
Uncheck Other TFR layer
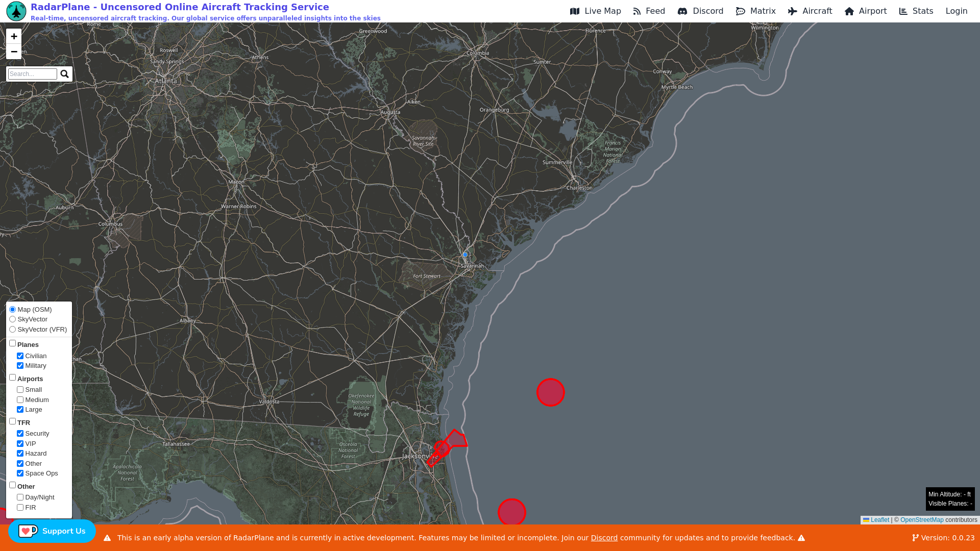click(20, 464)
